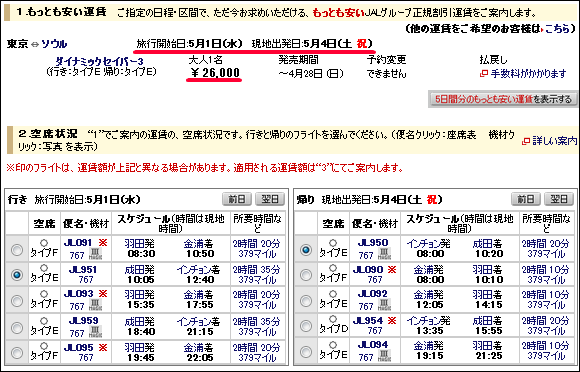
Task: Select return flight JL094 radio button
Action: coord(306,351)
